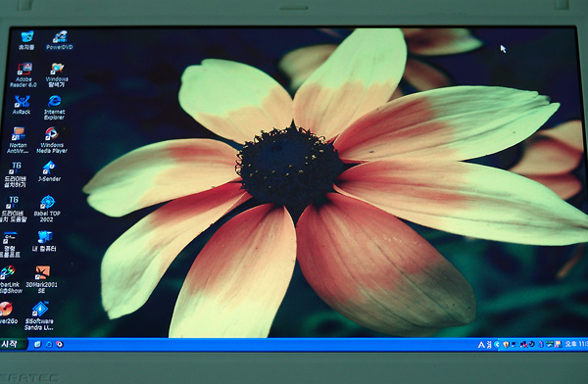
Task: Open the SiSoftware Sandra shortcut
Action: (x=39, y=316)
